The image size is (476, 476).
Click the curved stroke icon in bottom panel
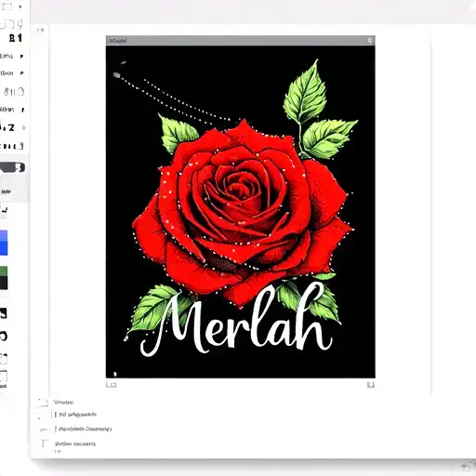(44, 430)
